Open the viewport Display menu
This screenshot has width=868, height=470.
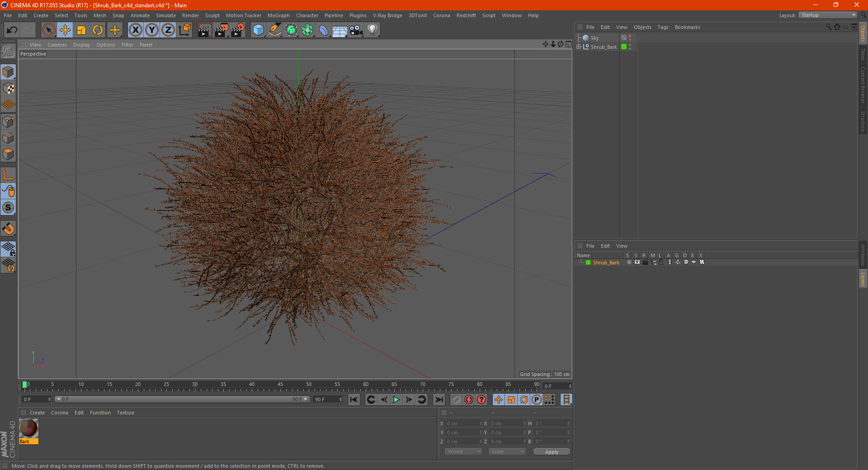pyautogui.click(x=81, y=45)
